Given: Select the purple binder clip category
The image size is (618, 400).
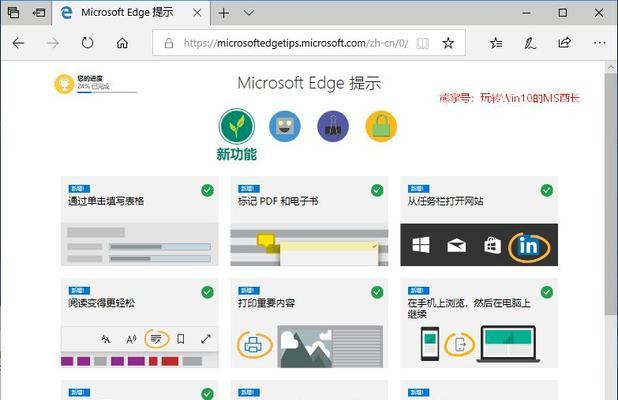Looking at the screenshot, I should point(333,127).
